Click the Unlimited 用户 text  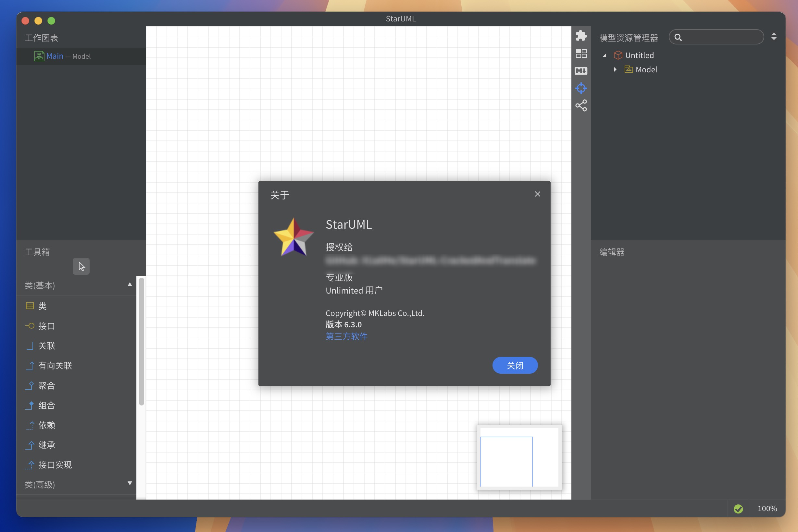click(354, 290)
